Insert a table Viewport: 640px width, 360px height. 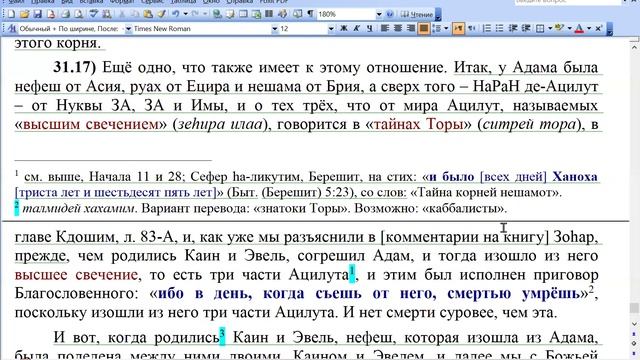tap(243, 14)
